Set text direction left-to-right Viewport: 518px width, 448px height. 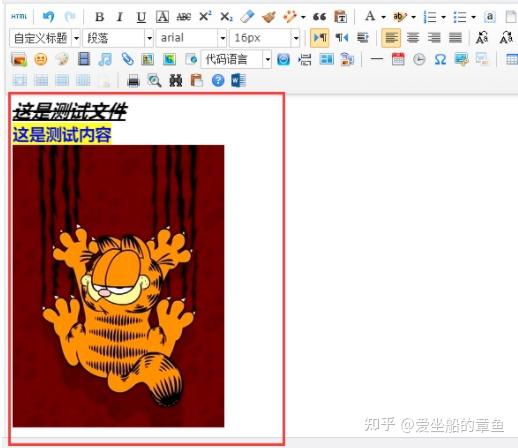(x=320, y=38)
